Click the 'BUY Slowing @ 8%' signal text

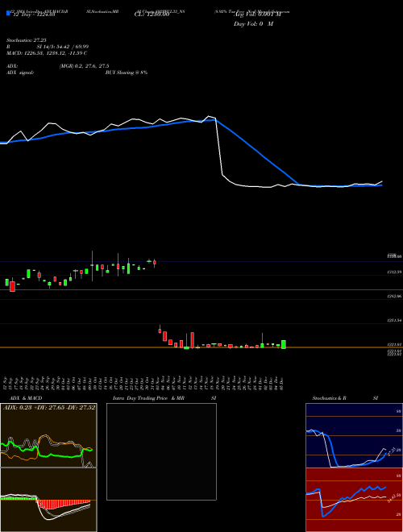point(127,73)
